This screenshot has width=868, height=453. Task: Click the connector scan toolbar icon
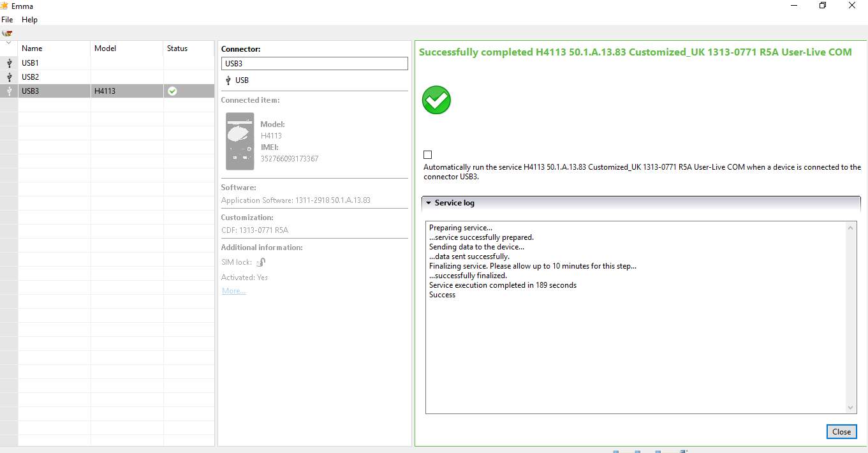pos(7,33)
